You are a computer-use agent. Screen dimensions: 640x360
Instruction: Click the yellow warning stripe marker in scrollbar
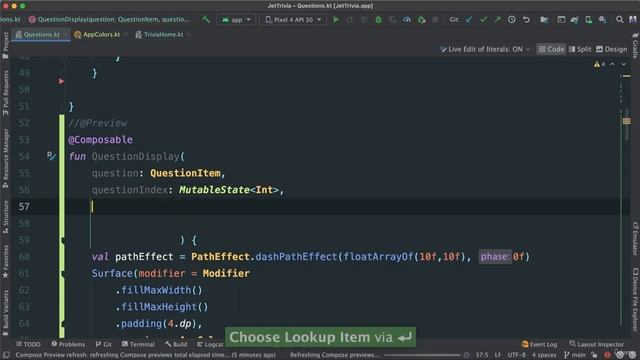pyautogui.click(x=626, y=121)
